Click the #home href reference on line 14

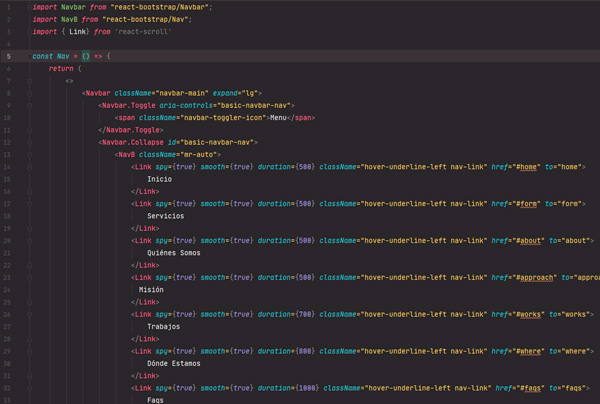tap(524, 167)
